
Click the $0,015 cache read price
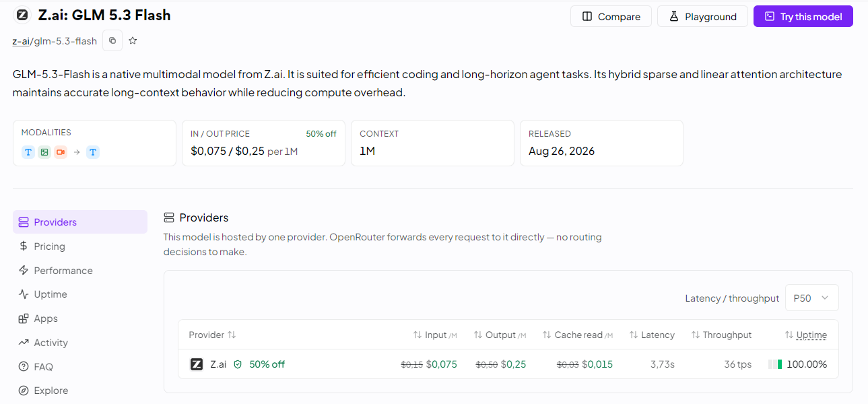pos(597,364)
